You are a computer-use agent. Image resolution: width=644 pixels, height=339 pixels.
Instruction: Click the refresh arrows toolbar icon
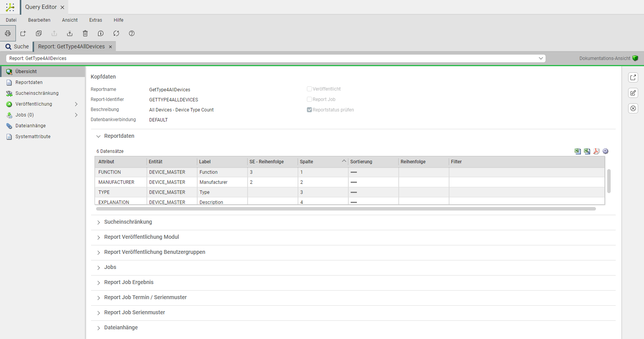tap(116, 33)
